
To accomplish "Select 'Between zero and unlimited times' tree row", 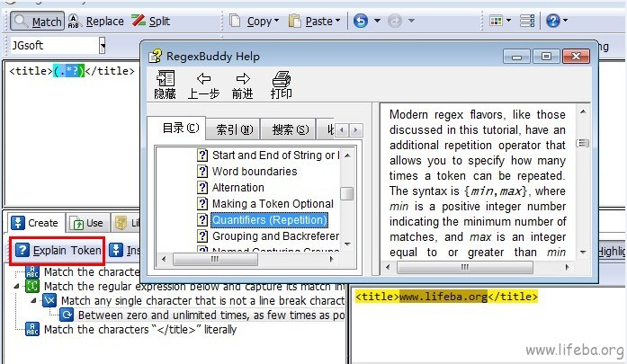I will click(211, 315).
